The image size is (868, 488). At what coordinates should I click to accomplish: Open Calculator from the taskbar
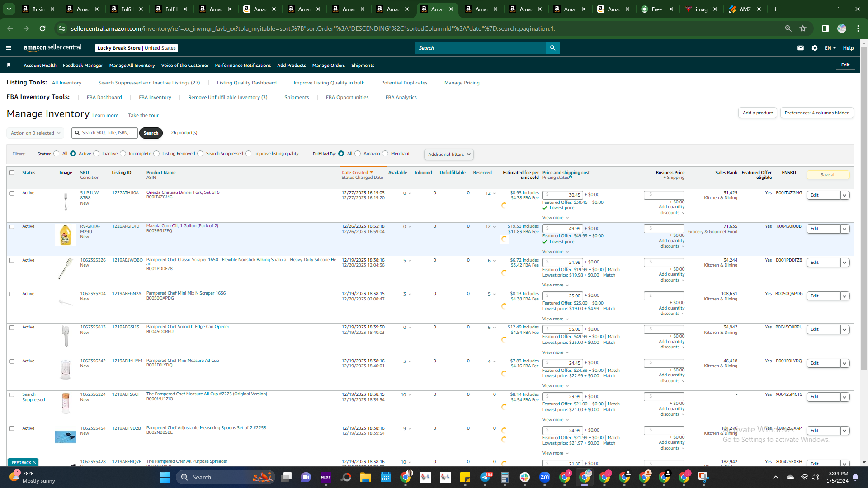pyautogui.click(x=505, y=477)
